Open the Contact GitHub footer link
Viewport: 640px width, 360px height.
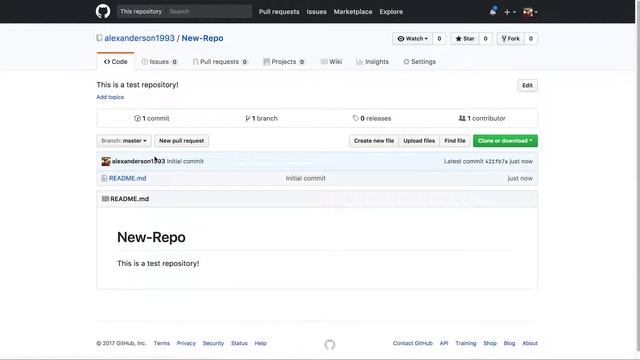coord(413,343)
